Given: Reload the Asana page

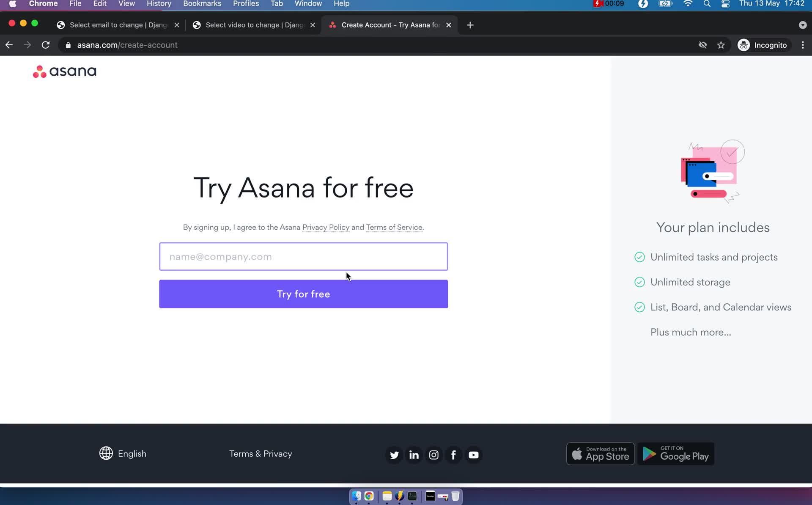Looking at the screenshot, I should point(46,45).
